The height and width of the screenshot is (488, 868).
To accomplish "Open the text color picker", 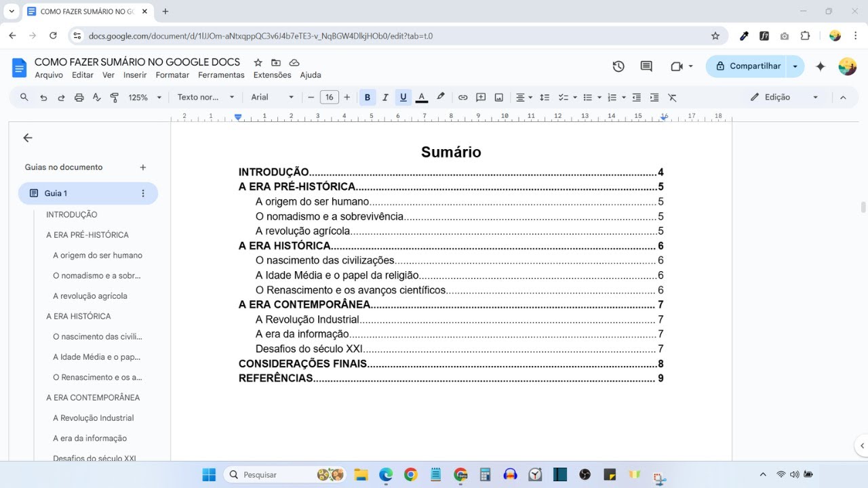I will click(421, 98).
